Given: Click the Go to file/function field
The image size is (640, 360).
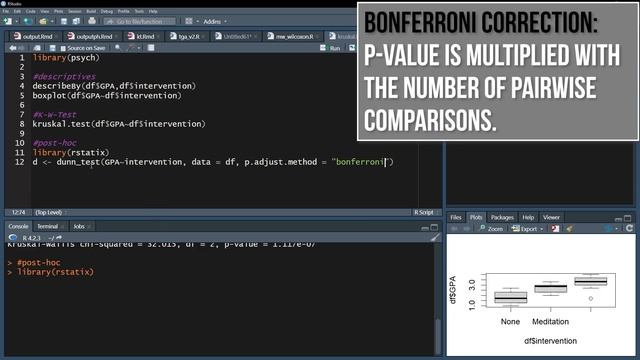Looking at the screenshot, I should 140,21.
